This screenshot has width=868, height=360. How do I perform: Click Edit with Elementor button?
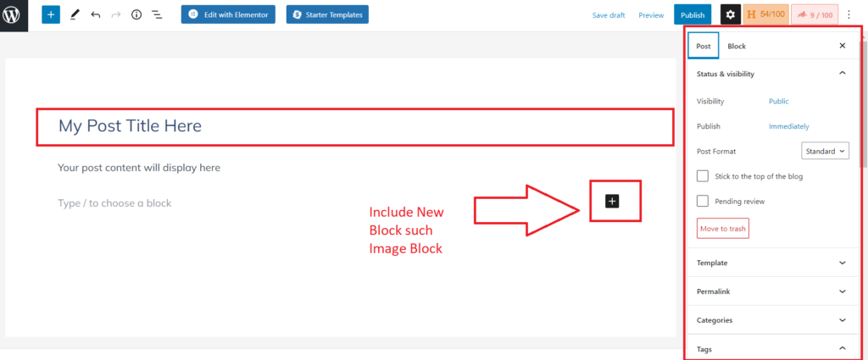point(228,15)
